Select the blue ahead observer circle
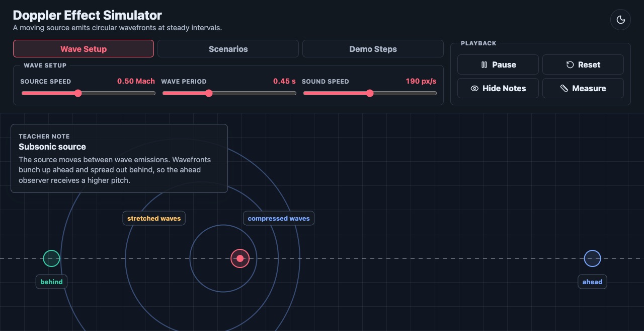644x331 pixels. point(592,258)
